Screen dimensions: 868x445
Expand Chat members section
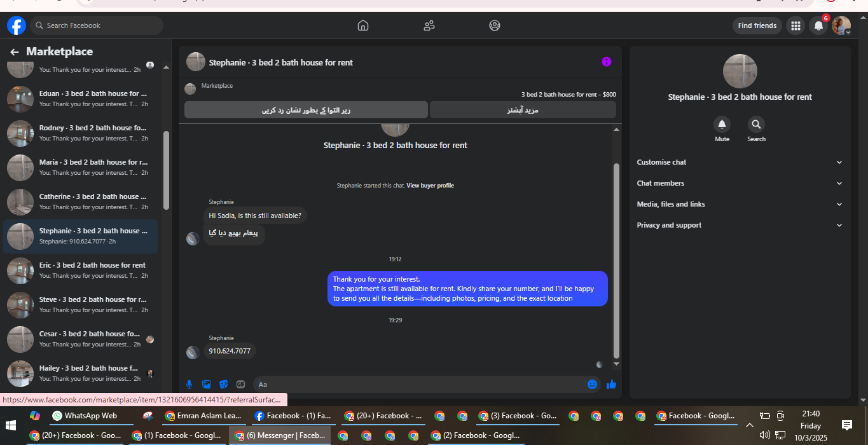click(x=740, y=183)
